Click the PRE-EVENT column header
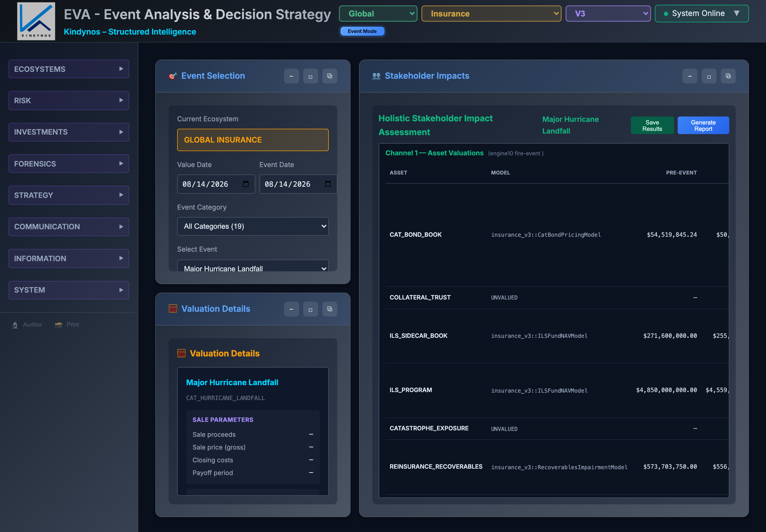Viewport: 766px width, 532px height. (x=681, y=173)
